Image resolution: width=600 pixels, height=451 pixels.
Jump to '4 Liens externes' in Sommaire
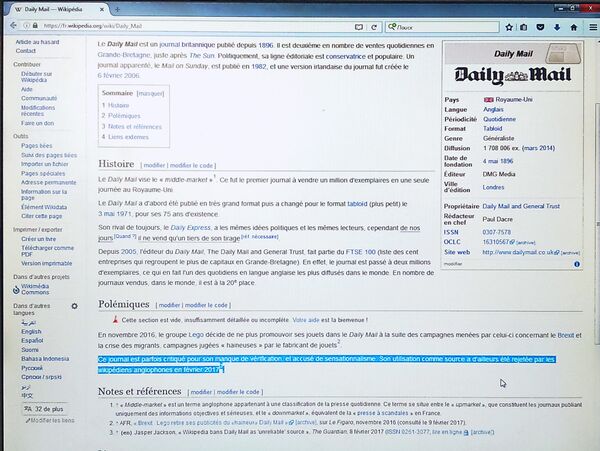click(x=125, y=137)
